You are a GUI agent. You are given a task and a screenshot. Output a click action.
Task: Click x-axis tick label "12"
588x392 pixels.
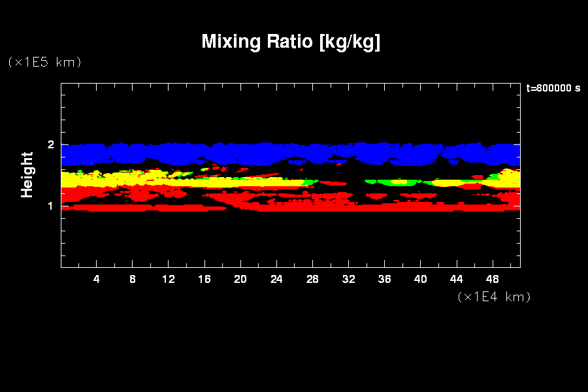[x=169, y=279]
